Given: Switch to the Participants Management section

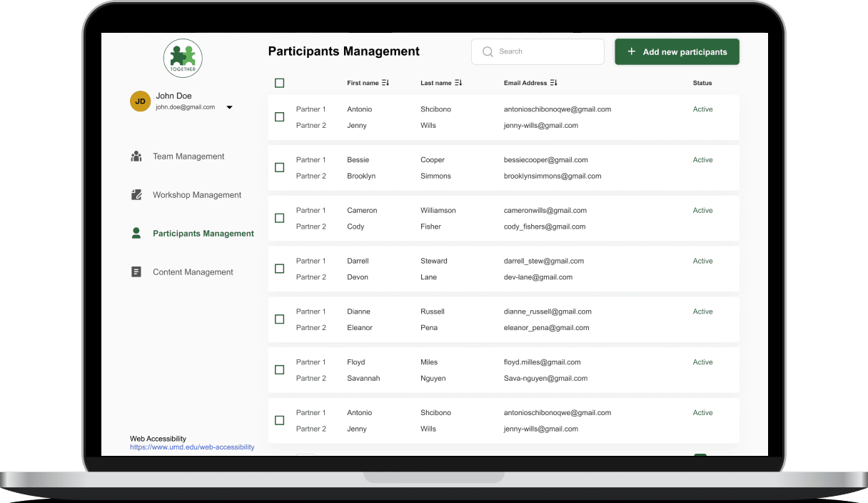Looking at the screenshot, I should click(x=202, y=233).
